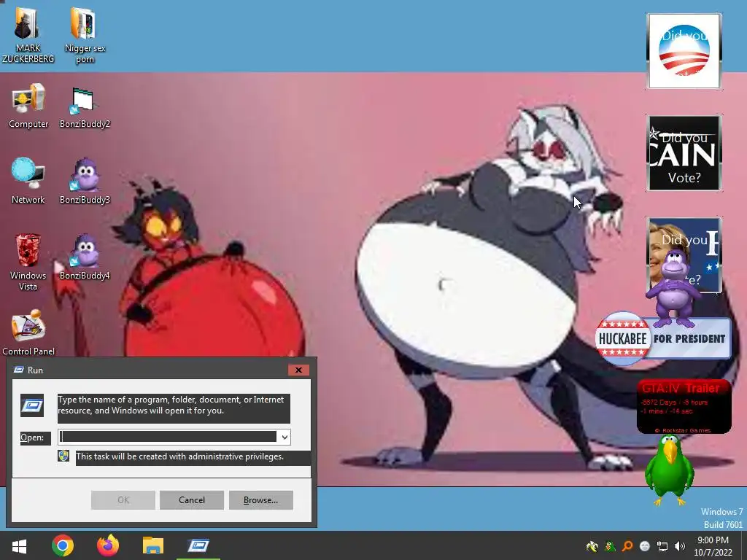Click the shield icon beside administrative privileges text

point(63,456)
